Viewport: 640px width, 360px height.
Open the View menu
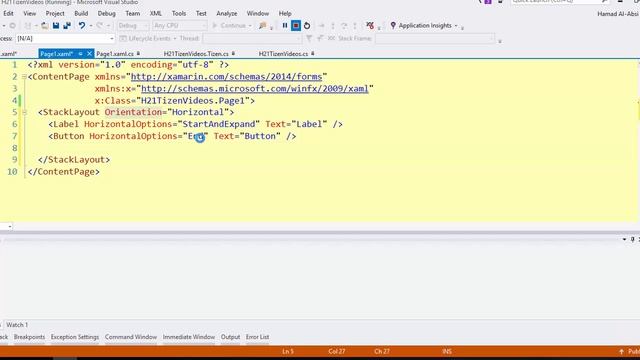coord(29,13)
